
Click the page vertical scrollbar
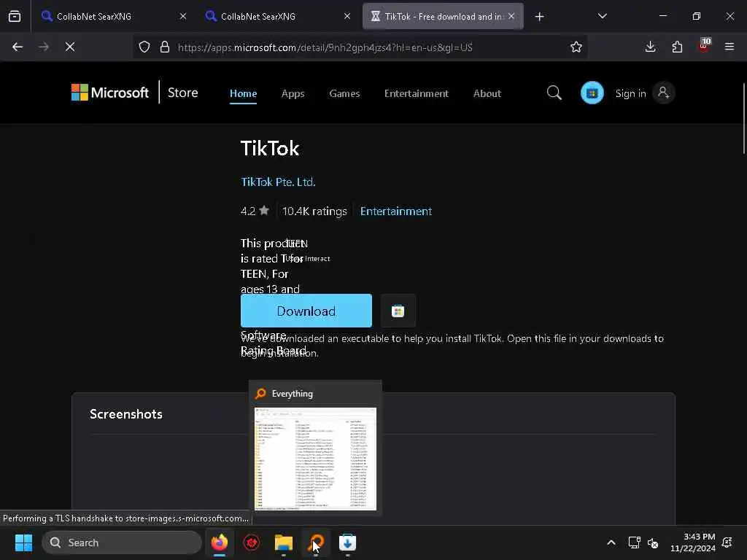click(743, 119)
